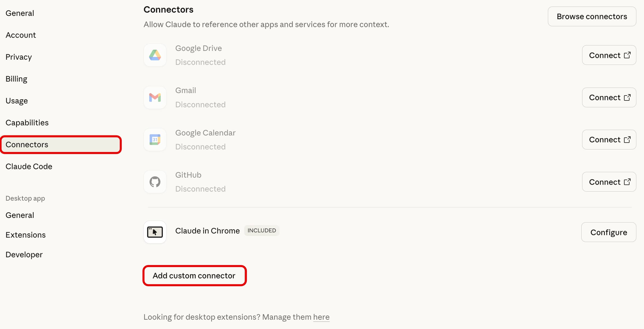Switch to the Billing section

(16, 79)
